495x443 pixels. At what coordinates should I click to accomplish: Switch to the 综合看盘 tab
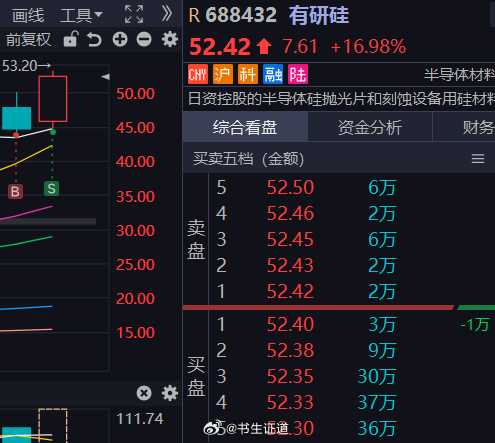(x=245, y=127)
